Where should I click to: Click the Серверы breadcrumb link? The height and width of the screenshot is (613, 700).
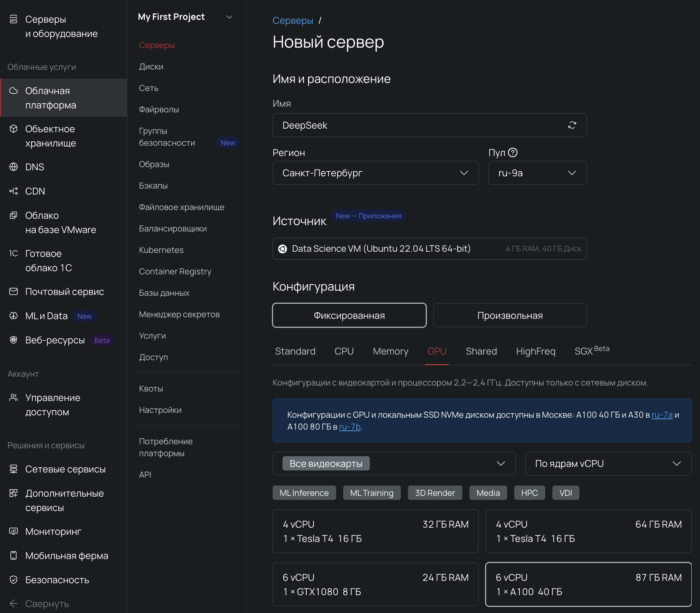(x=292, y=20)
